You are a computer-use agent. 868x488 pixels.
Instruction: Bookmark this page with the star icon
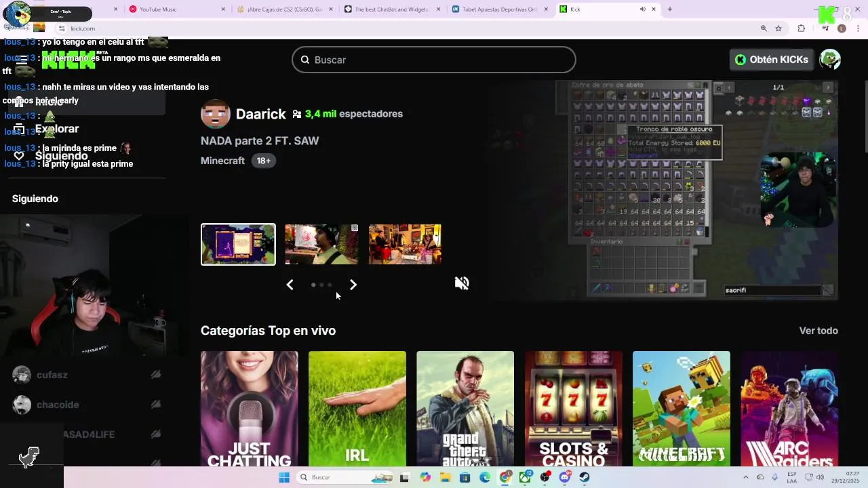point(778,28)
